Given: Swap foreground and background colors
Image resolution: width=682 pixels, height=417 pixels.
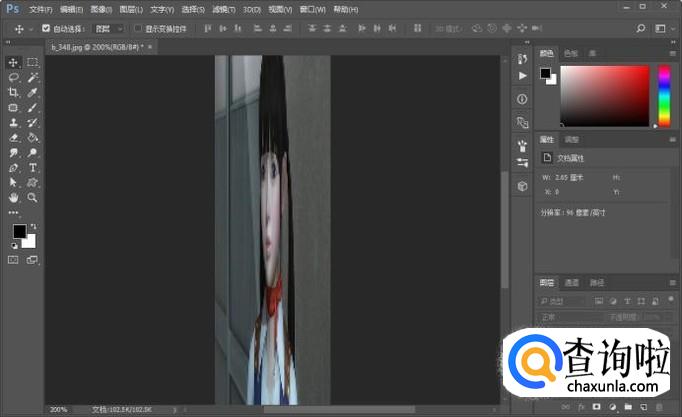Looking at the screenshot, I should 33,227.
